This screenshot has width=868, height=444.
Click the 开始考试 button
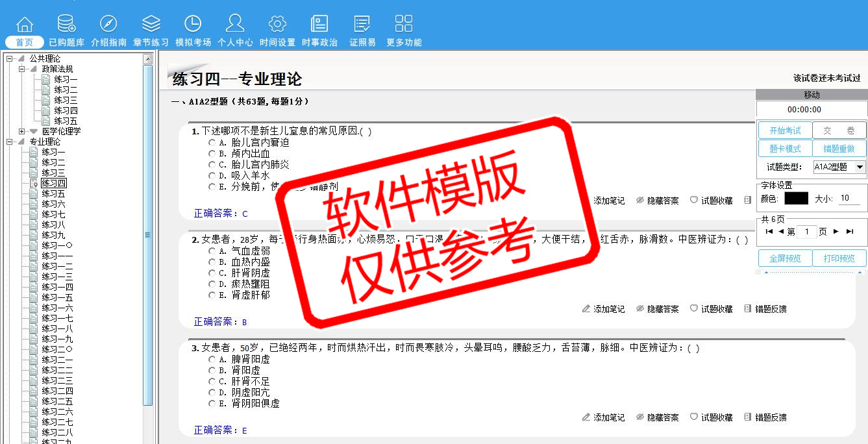tap(785, 130)
